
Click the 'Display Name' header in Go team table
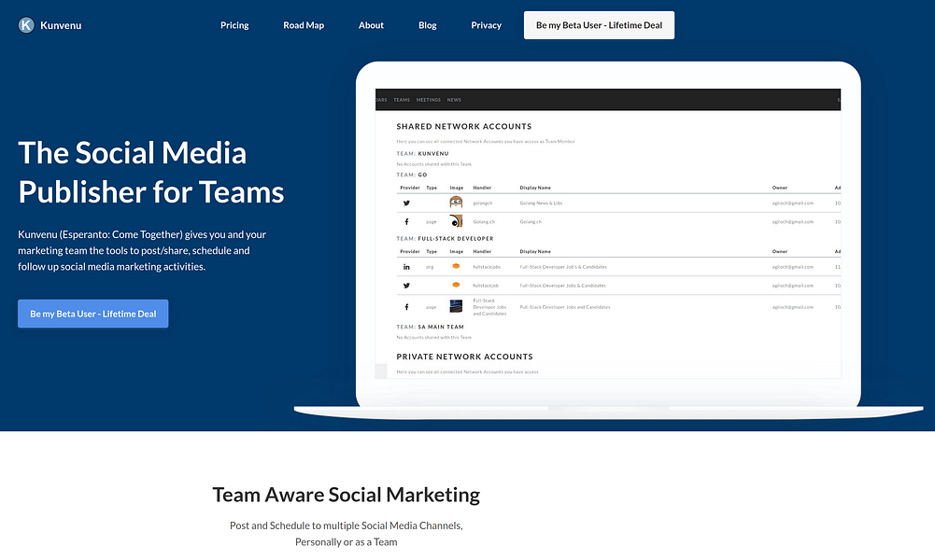click(535, 188)
